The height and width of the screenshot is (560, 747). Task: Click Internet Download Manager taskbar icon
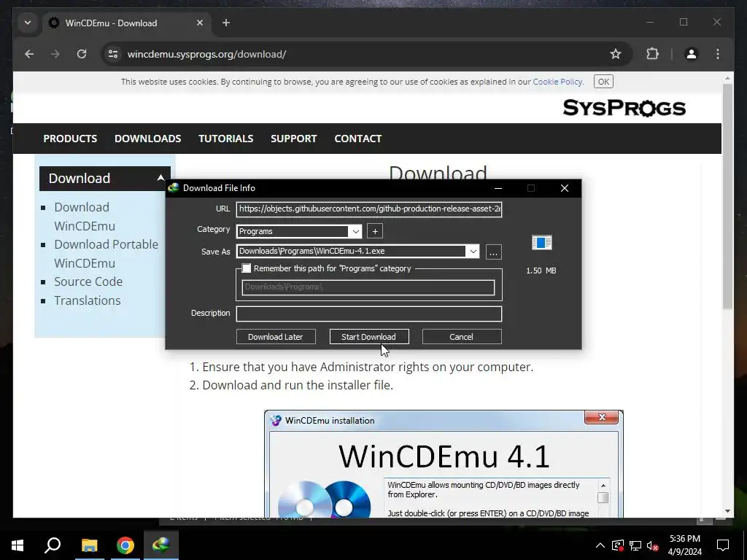point(161,545)
